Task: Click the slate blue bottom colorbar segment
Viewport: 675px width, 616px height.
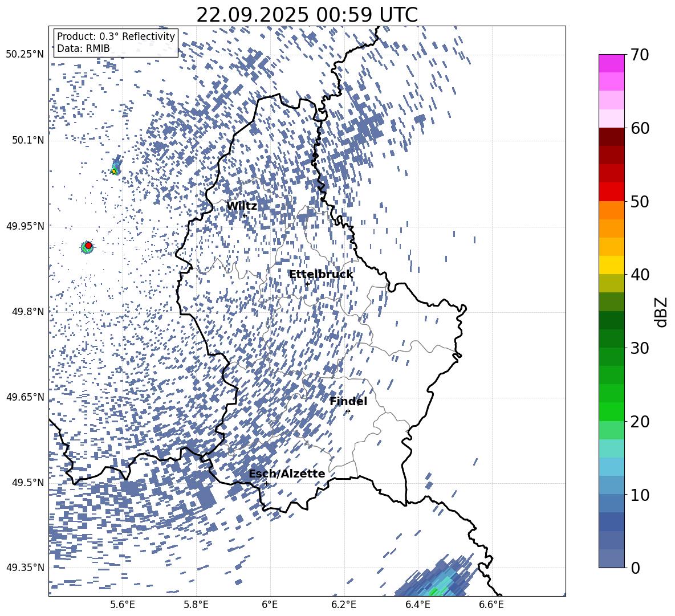Action: 611,558
